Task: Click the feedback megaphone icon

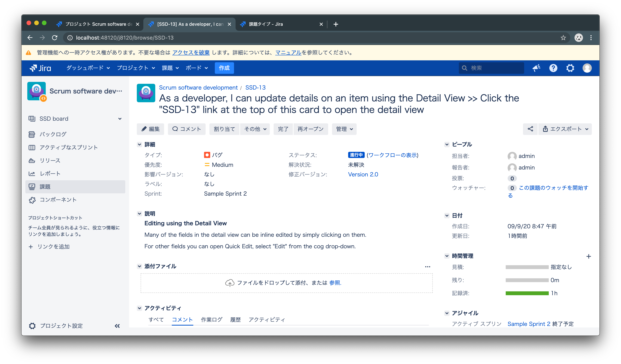Action: tap(536, 68)
